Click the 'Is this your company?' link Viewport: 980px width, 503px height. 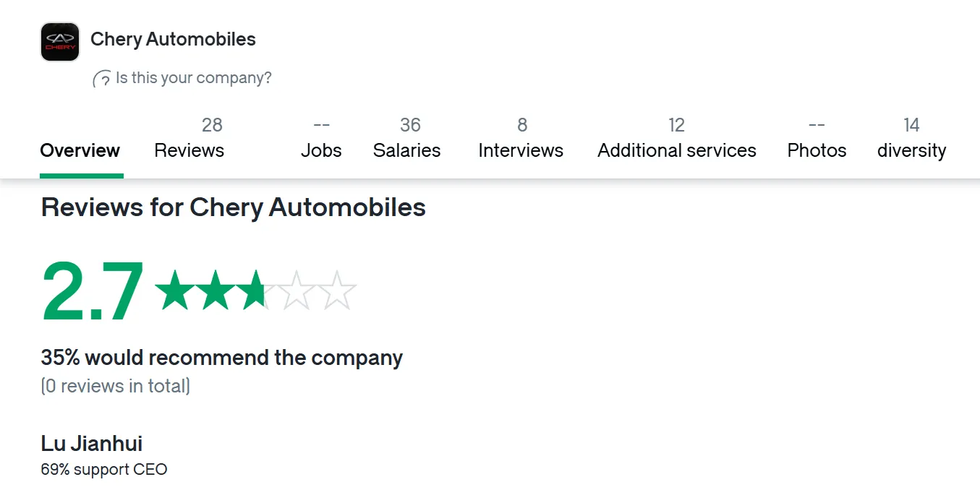pyautogui.click(x=194, y=78)
